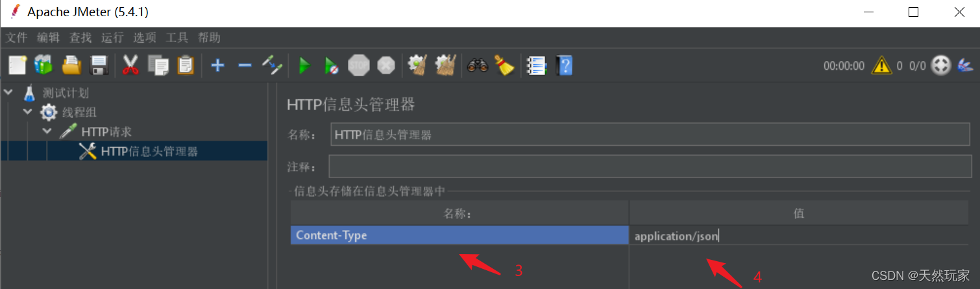Click the Help question mark icon
The height and width of the screenshot is (289, 980).
(564, 65)
